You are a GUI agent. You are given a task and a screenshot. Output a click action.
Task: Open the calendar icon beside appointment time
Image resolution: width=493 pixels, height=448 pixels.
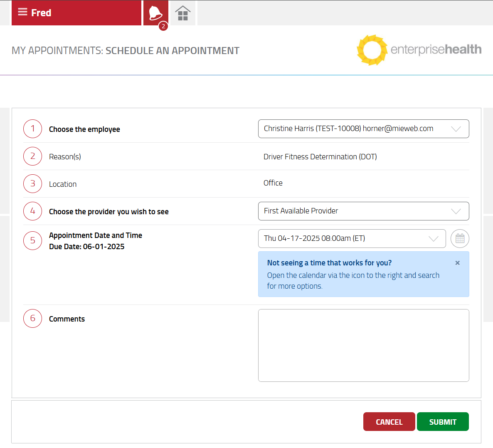coord(460,239)
